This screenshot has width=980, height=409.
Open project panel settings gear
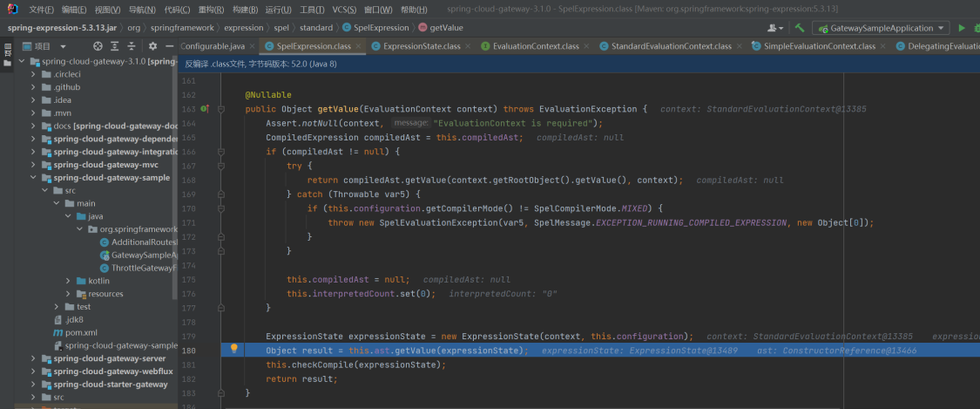point(152,46)
